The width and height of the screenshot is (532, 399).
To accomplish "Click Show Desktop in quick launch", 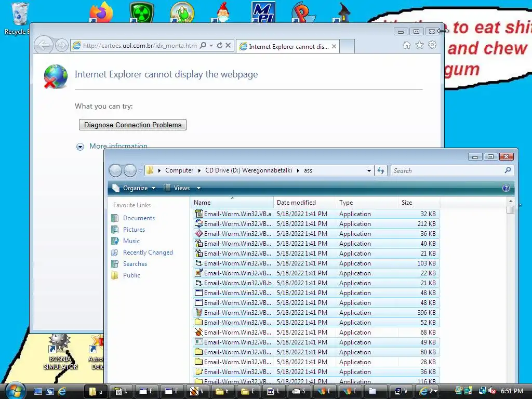I will tap(37, 391).
